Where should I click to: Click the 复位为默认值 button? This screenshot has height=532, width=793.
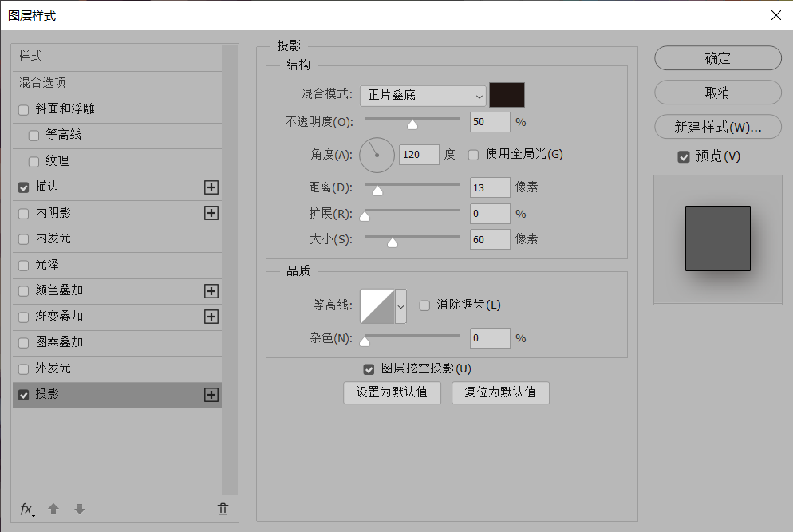[500, 392]
